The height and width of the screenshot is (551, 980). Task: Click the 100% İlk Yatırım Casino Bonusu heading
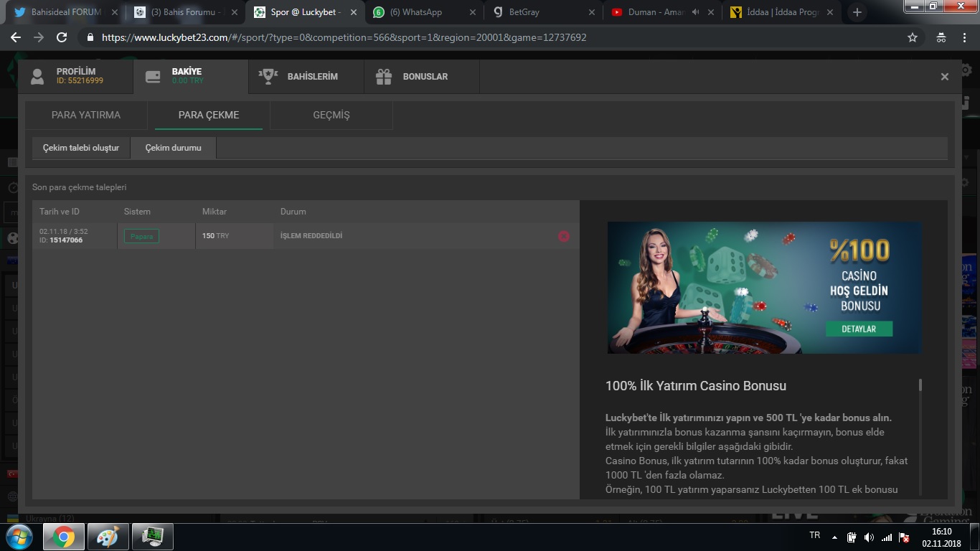click(696, 386)
